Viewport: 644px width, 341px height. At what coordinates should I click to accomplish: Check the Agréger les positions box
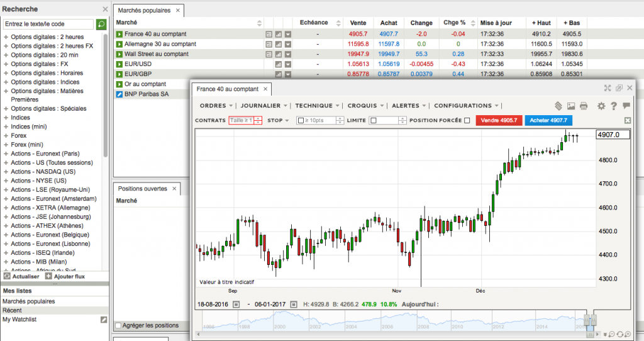119,325
